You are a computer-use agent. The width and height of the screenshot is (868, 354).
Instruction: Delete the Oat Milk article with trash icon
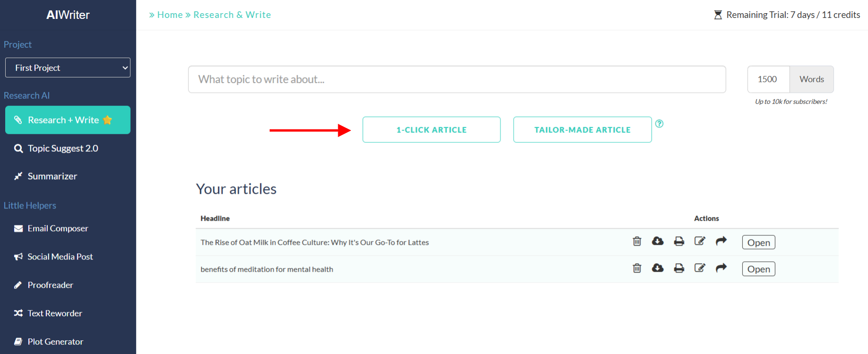(637, 242)
